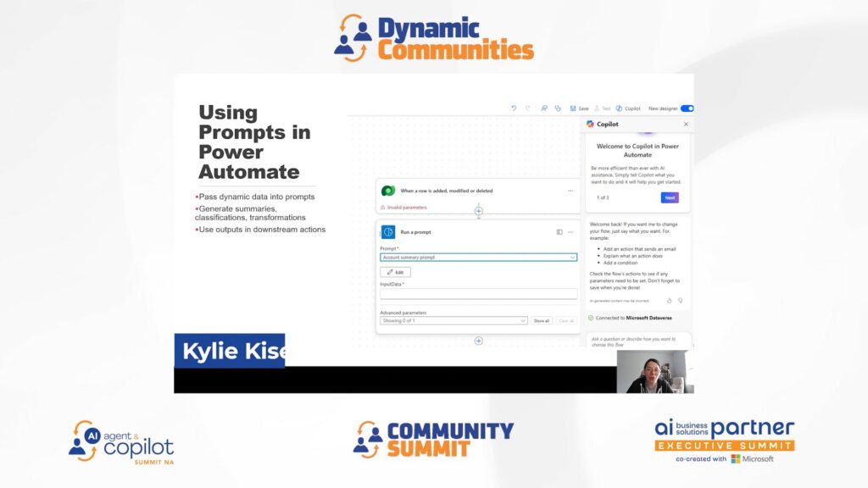
Task: Click the Run a prompt action icon
Action: tap(388, 231)
